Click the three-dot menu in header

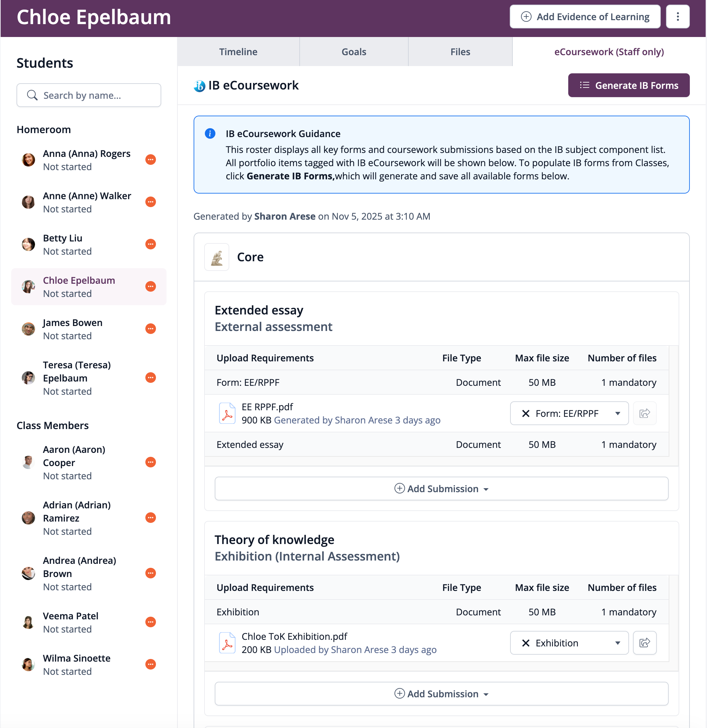coord(677,17)
